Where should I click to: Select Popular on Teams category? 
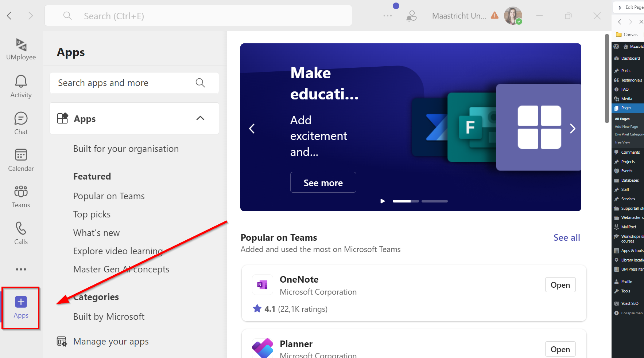[x=109, y=196]
